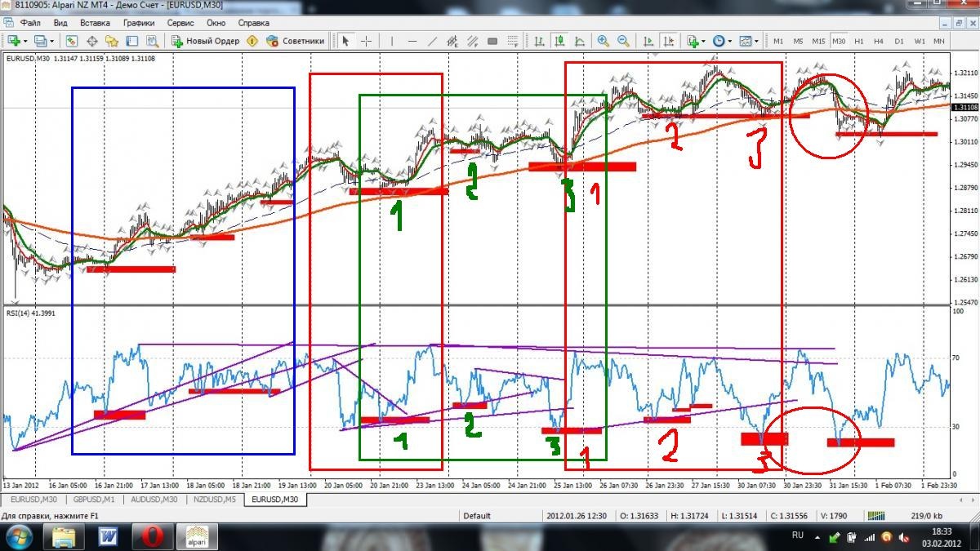980x551 pixels.
Task: Select the M5 timeframe
Action: click(x=798, y=41)
